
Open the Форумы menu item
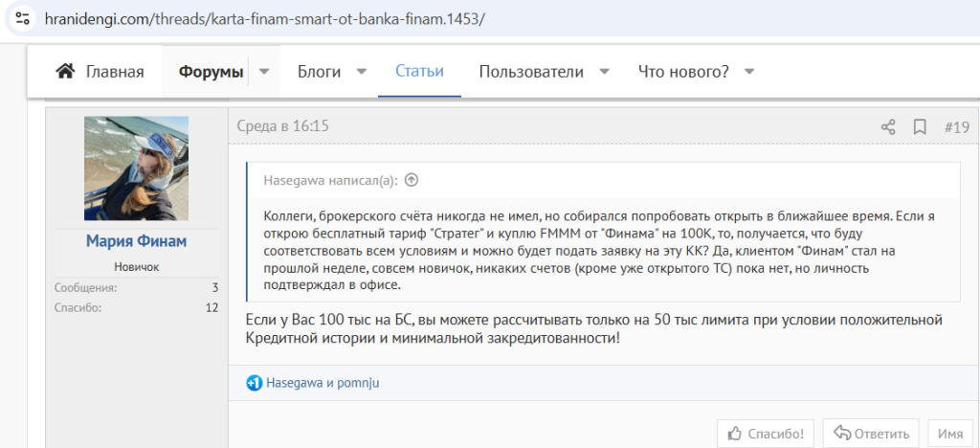212,72
